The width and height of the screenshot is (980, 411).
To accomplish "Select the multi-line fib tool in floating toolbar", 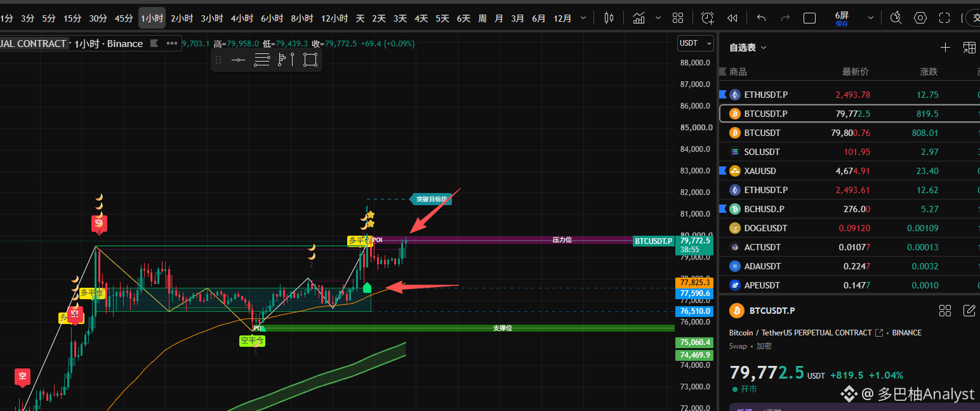I will pos(262,60).
